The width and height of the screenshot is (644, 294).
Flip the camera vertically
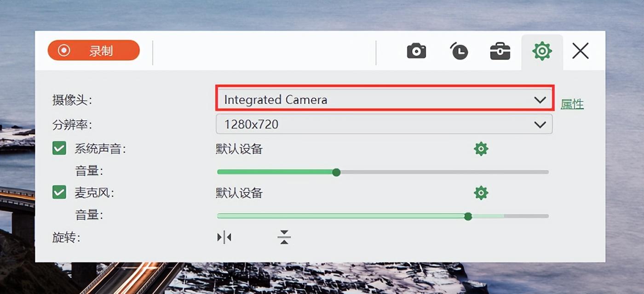(284, 237)
